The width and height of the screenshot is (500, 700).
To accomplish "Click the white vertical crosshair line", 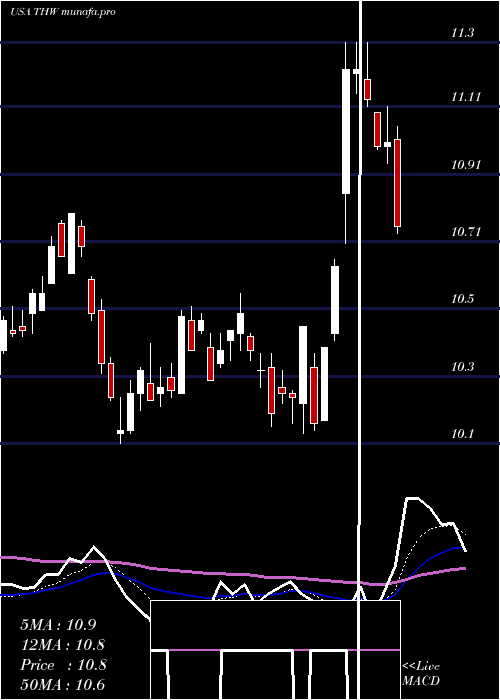I will click(360, 350).
